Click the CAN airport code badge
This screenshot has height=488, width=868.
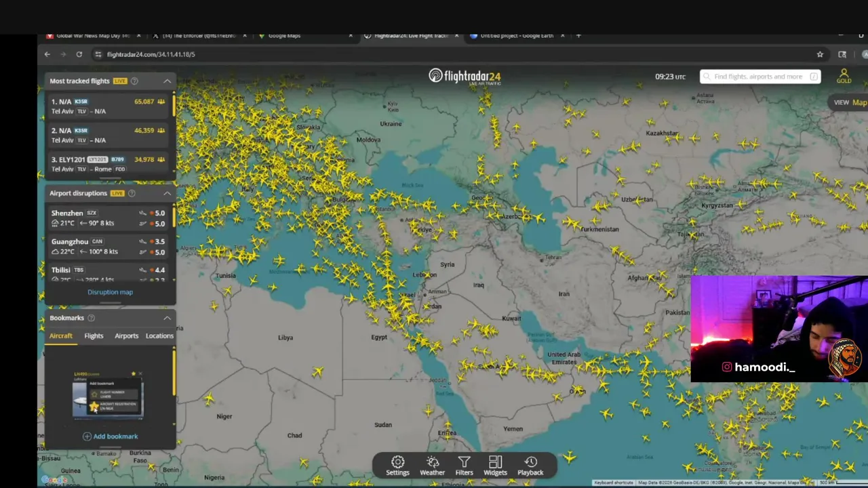(98, 241)
